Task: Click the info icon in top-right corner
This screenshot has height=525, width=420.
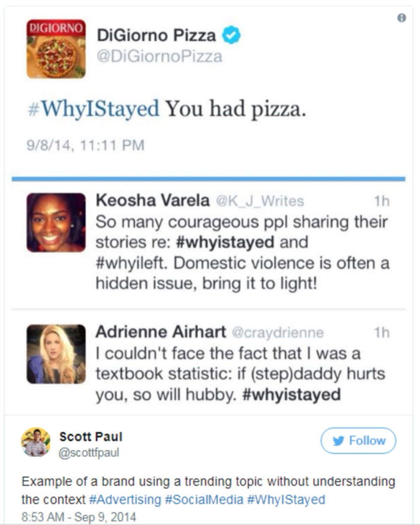Action: [402, 18]
